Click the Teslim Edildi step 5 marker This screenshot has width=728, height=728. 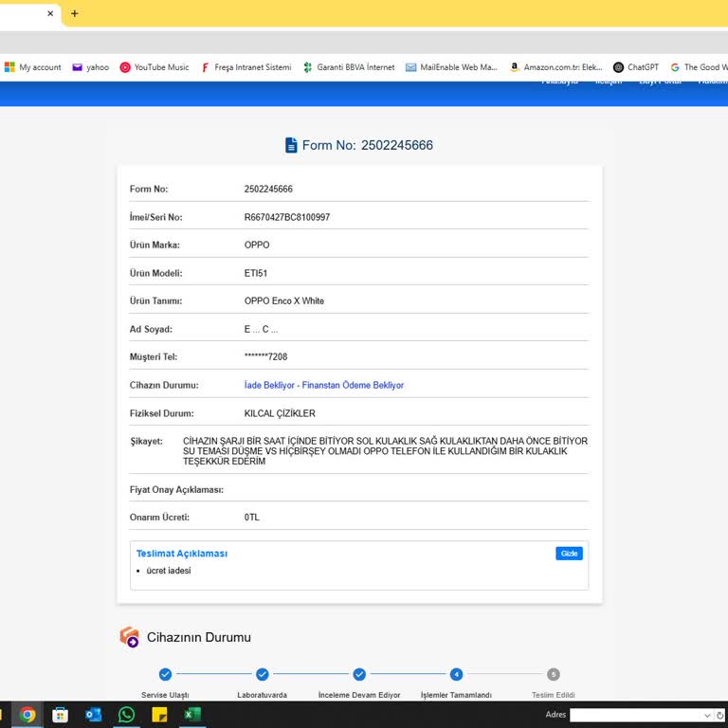point(554,674)
